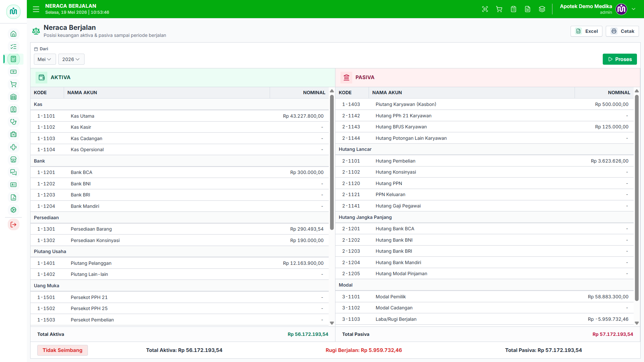Open the settings gear icon in sidebar
Screen dimensions: 644x362
[x=13, y=210]
